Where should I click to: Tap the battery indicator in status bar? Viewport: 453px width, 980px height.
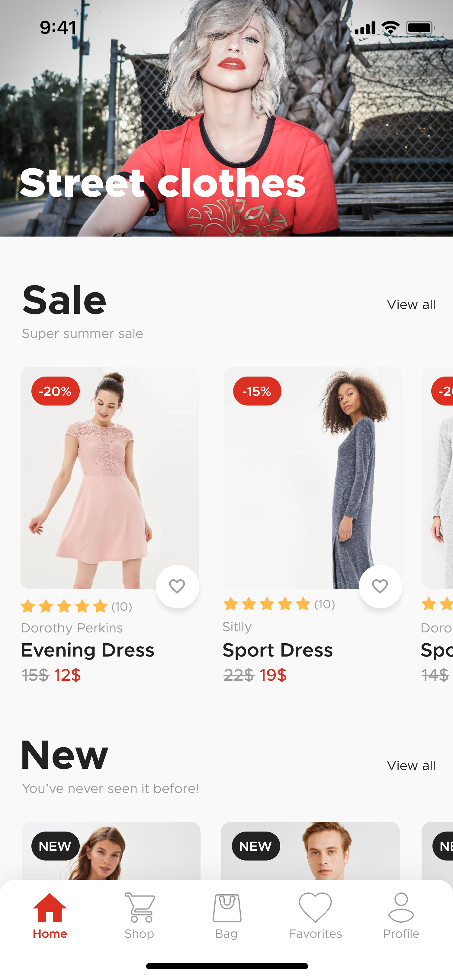click(420, 28)
